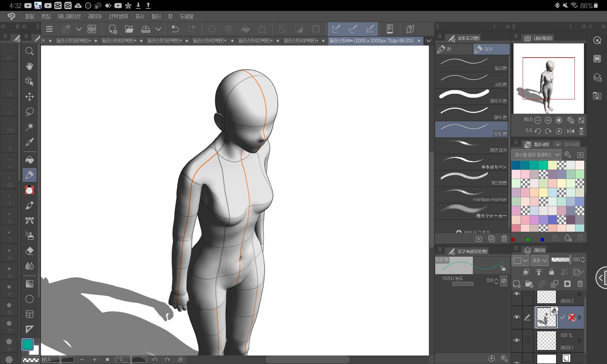Tick the checkbox beside 레이어 1
This screenshot has height=364, width=607.
(x=528, y=341)
